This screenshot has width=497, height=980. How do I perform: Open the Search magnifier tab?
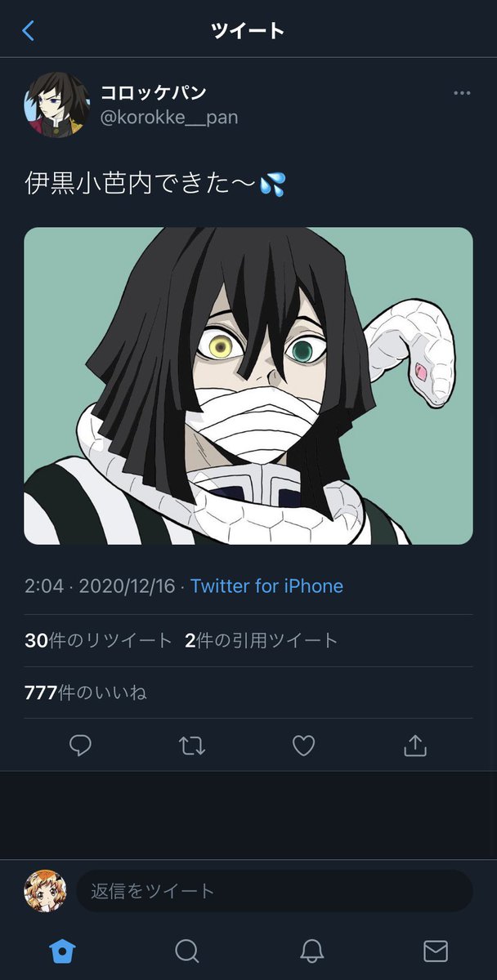[x=186, y=951]
